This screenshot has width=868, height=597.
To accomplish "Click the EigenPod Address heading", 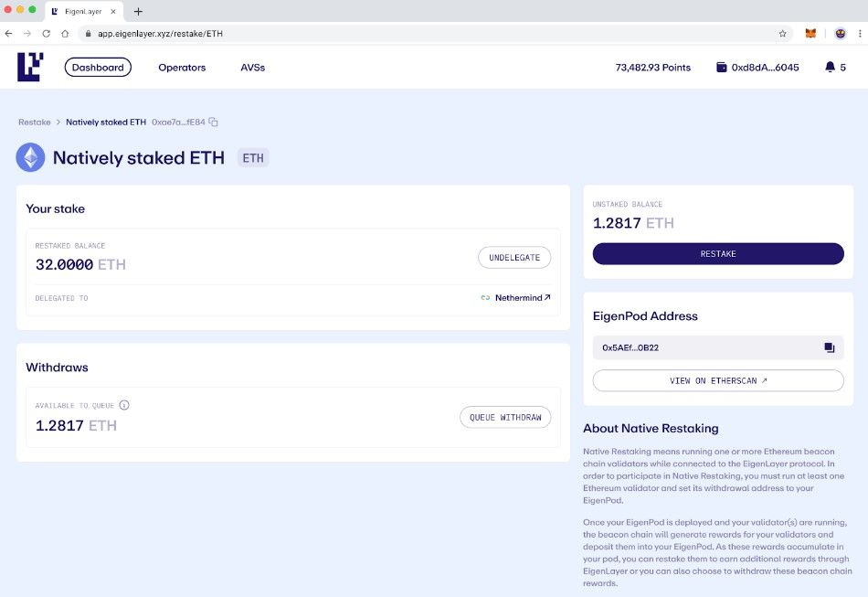I will pos(645,315).
